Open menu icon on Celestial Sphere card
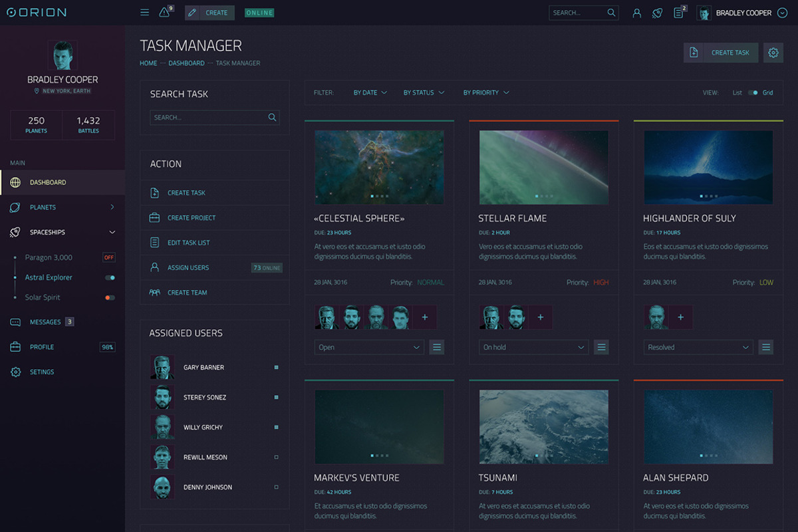This screenshot has width=798, height=532. 436,347
